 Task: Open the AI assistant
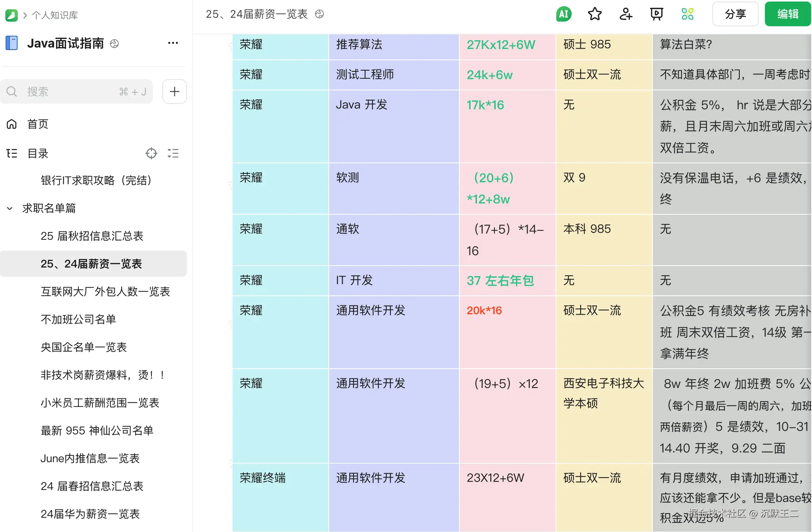point(563,14)
